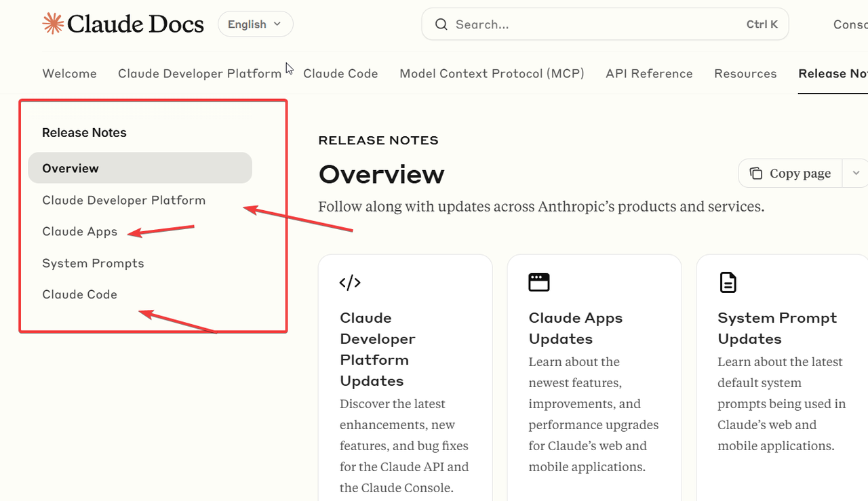This screenshot has width=868, height=501.
Task: Click the copy icon in Copy page button
Action: [755, 174]
